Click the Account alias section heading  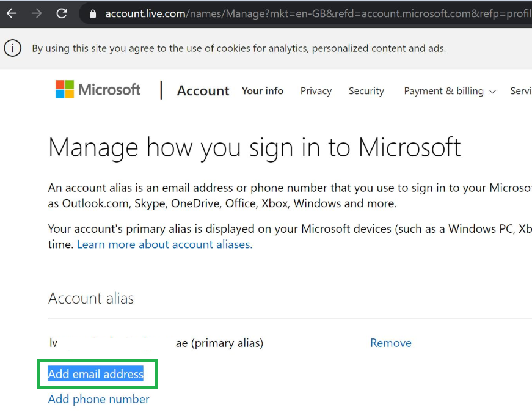click(91, 298)
